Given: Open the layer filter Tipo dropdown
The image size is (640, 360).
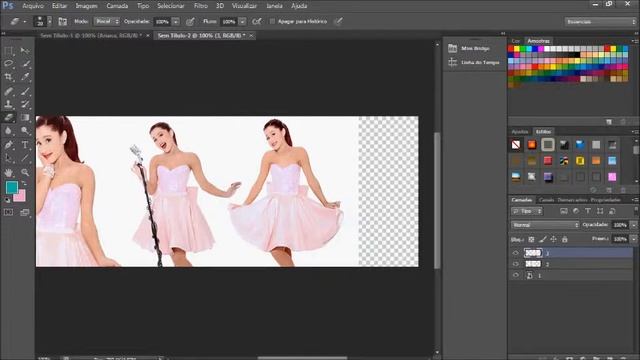Looking at the screenshot, I should [x=527, y=211].
